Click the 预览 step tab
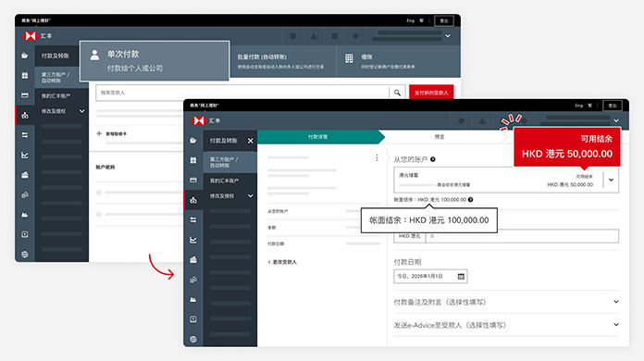 pos(440,137)
